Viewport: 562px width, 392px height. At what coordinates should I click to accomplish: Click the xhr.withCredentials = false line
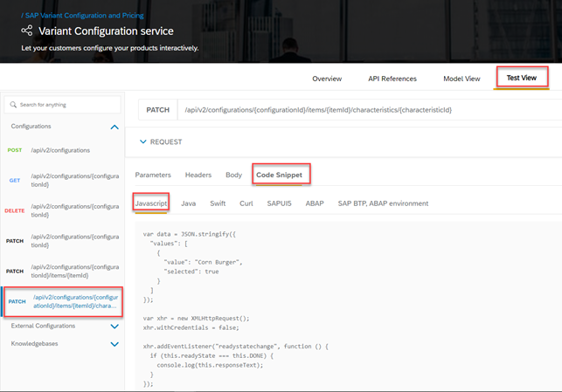point(191,327)
